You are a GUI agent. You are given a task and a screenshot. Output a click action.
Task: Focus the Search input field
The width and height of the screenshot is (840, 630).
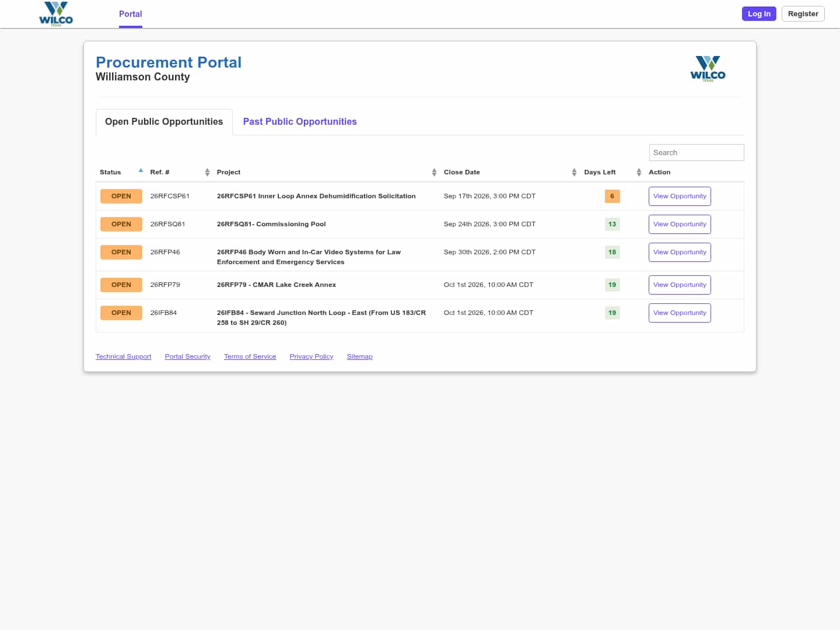[x=696, y=152]
